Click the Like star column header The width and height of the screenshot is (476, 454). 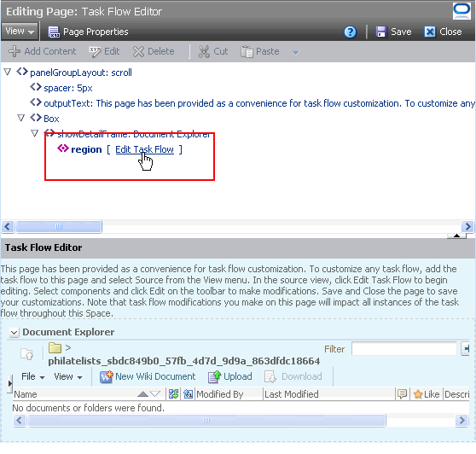tap(427, 394)
